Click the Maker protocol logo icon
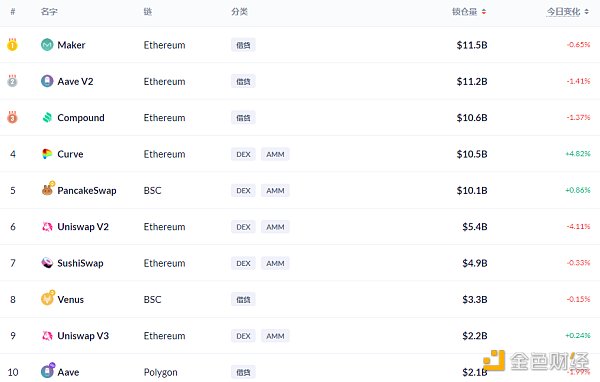Image resolution: width=600 pixels, height=382 pixels. (x=47, y=45)
